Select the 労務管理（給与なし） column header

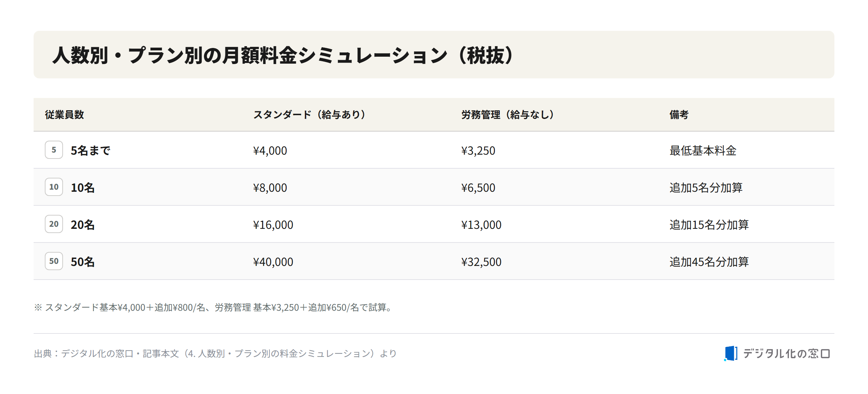507,115
